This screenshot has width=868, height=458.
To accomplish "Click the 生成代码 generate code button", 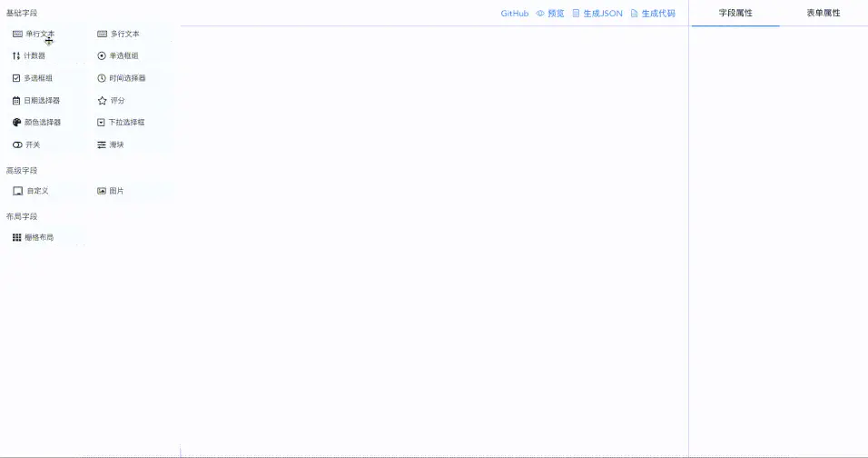I will [653, 14].
